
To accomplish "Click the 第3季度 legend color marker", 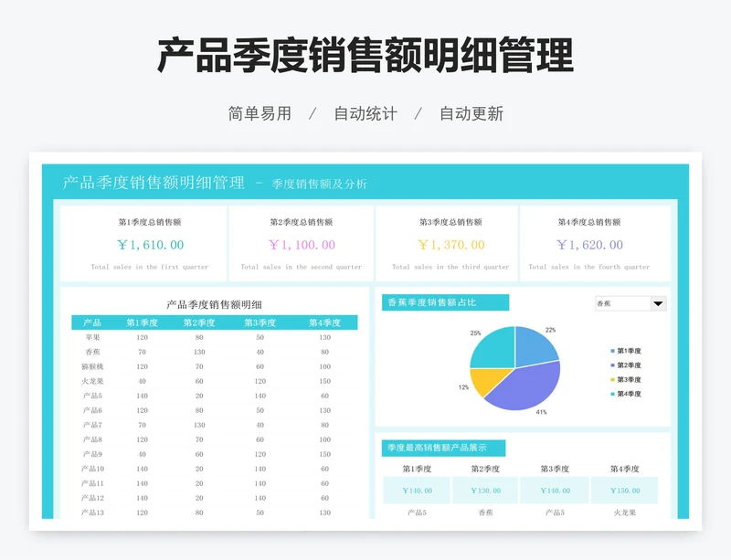I will 612,379.
